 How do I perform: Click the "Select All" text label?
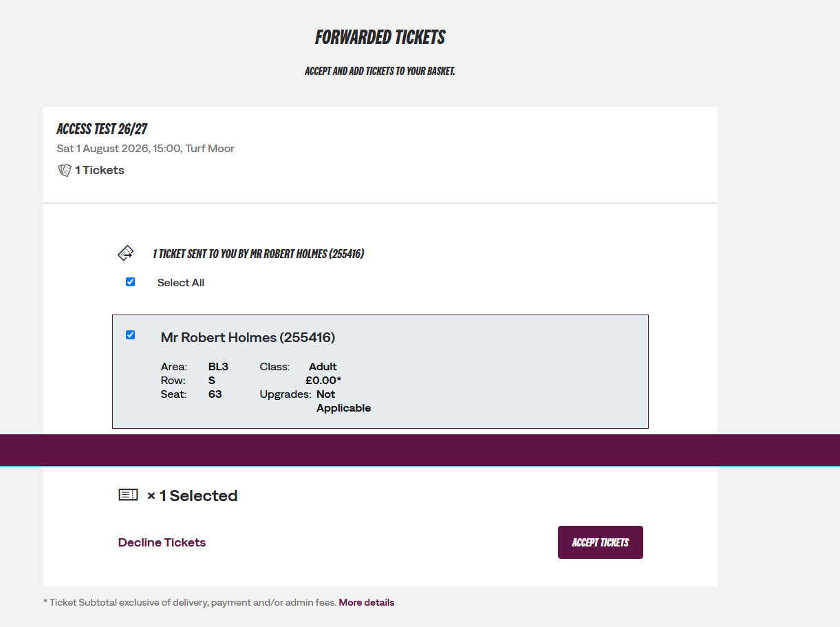[181, 282]
